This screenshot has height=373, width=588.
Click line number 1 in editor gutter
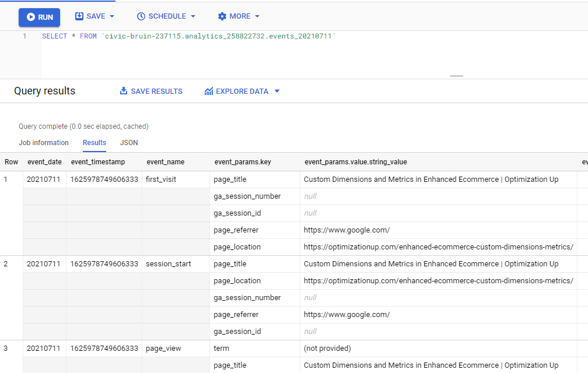(x=24, y=36)
